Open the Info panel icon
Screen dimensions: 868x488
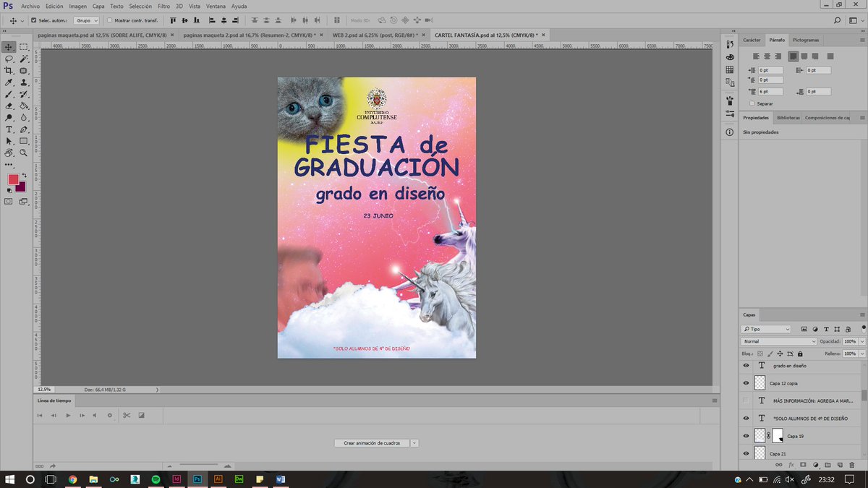729,132
